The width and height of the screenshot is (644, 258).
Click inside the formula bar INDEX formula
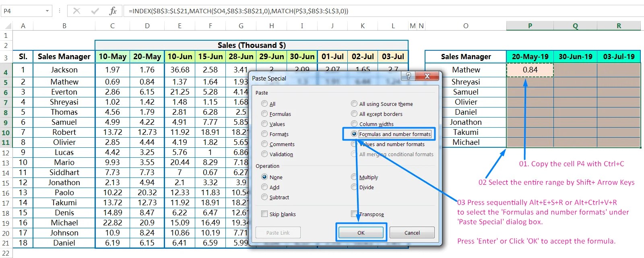click(238, 11)
